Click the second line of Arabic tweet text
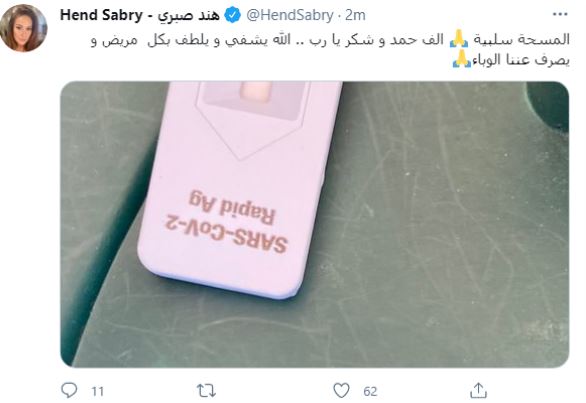The image size is (586, 403). pyautogui.click(x=511, y=60)
